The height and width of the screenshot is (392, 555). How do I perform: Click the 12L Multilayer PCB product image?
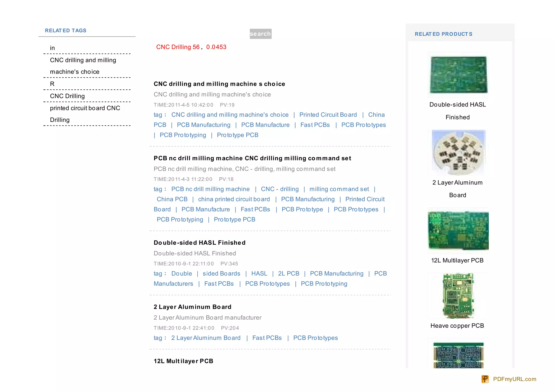[458, 231]
